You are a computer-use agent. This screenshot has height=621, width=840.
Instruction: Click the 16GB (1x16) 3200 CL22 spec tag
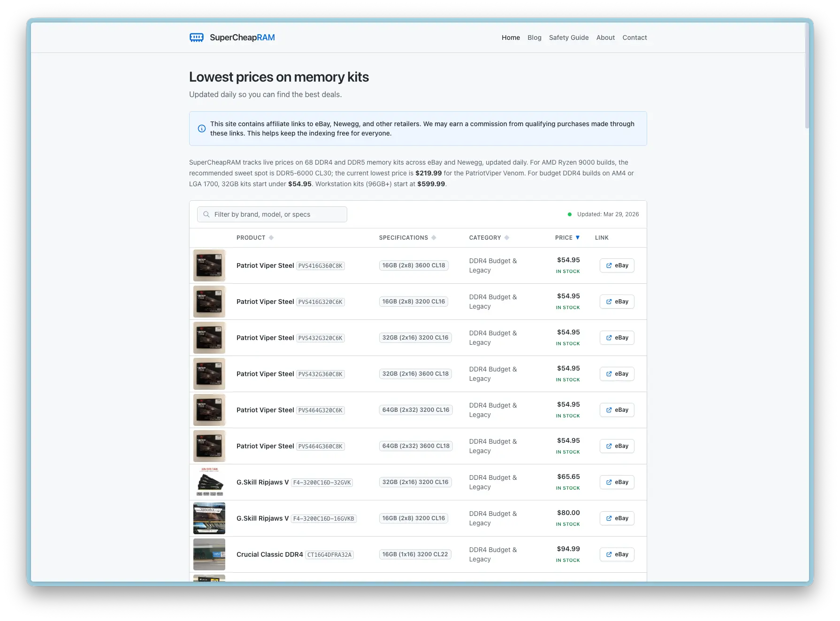point(415,554)
